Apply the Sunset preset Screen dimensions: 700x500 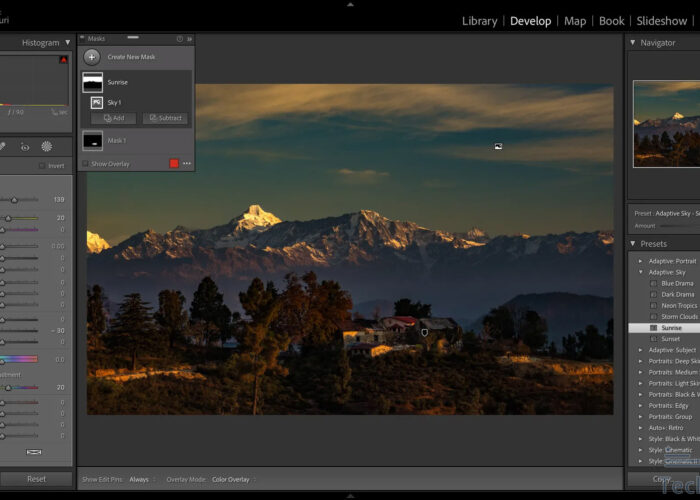[x=671, y=339]
